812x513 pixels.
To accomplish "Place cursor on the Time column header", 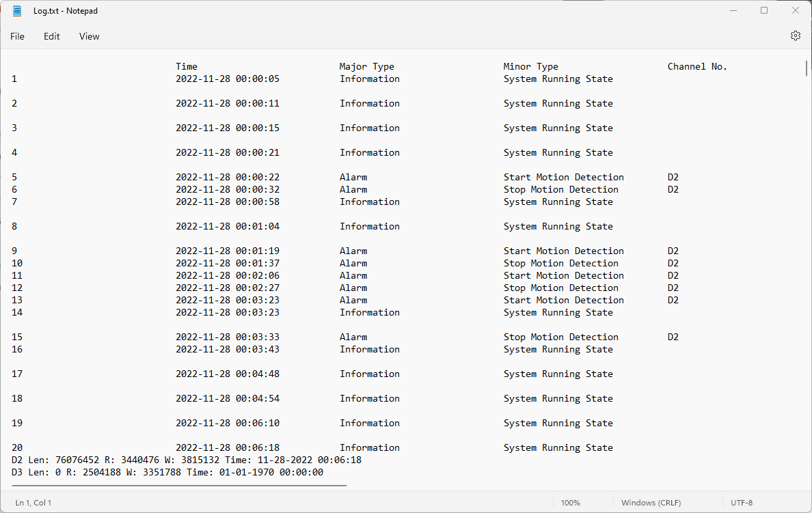I will (x=186, y=66).
